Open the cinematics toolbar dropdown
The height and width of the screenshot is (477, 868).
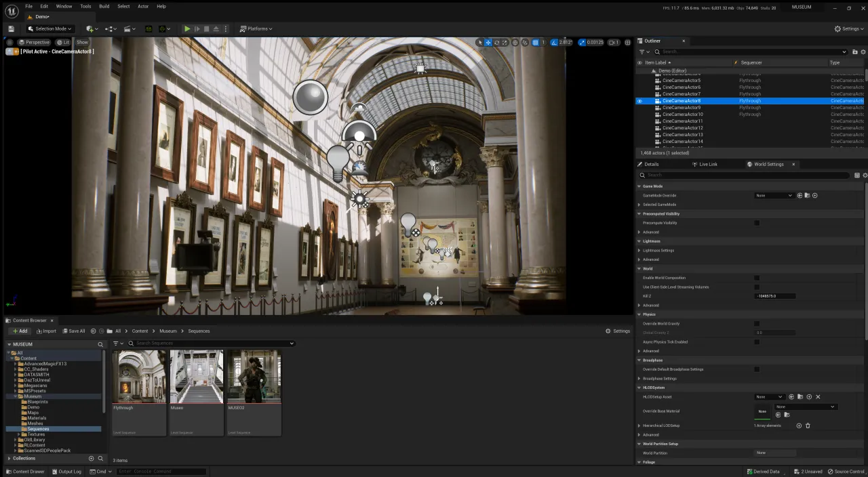click(x=130, y=28)
